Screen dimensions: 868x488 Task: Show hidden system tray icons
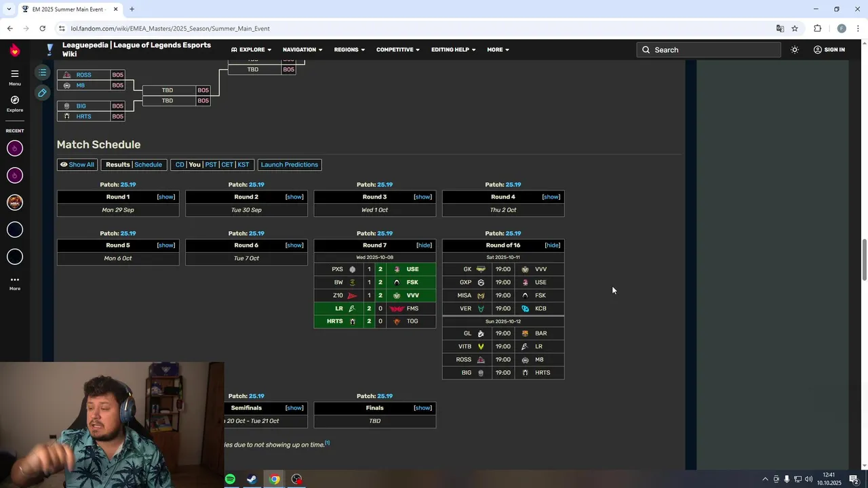point(765,479)
